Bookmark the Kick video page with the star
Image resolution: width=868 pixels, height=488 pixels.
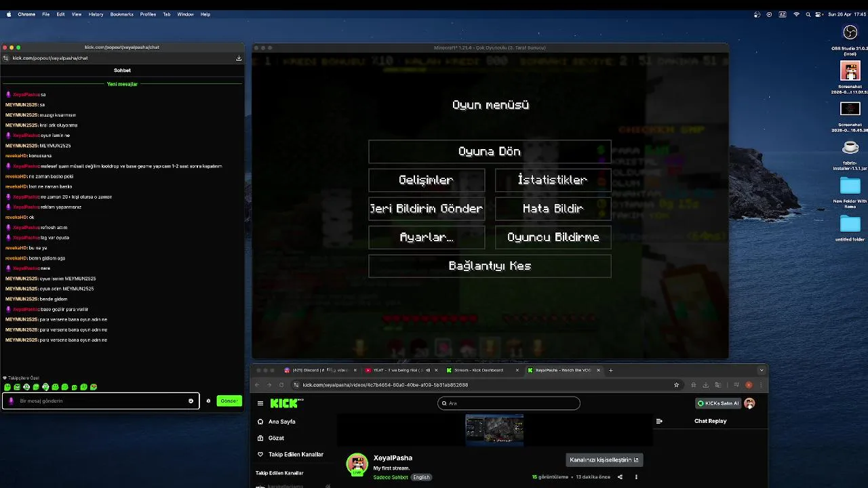click(676, 385)
